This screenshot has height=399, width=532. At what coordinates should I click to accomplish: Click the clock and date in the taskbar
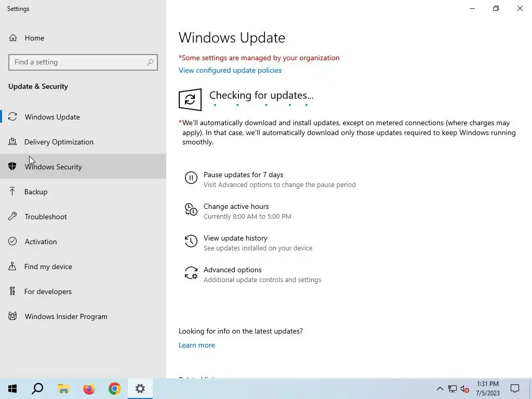pos(487,389)
